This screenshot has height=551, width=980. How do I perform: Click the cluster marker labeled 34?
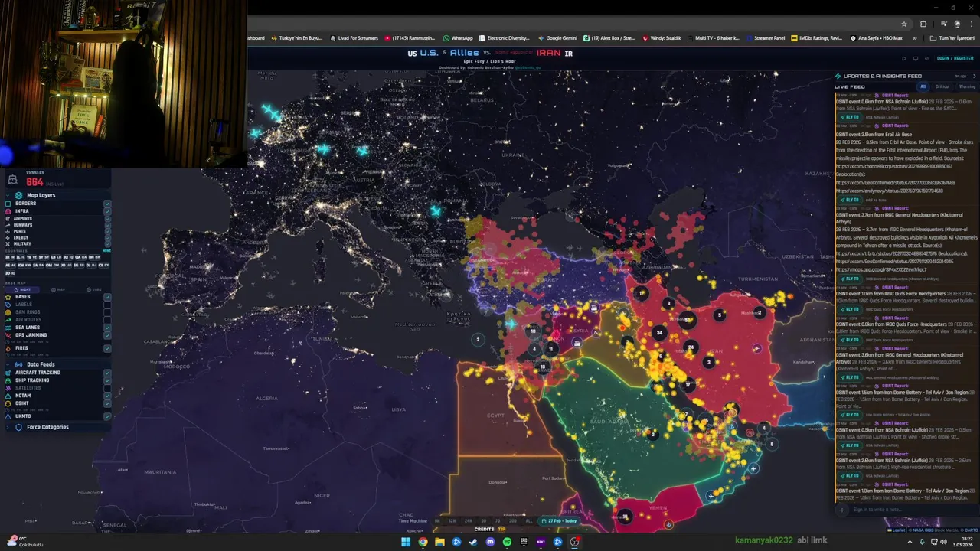[x=659, y=333]
